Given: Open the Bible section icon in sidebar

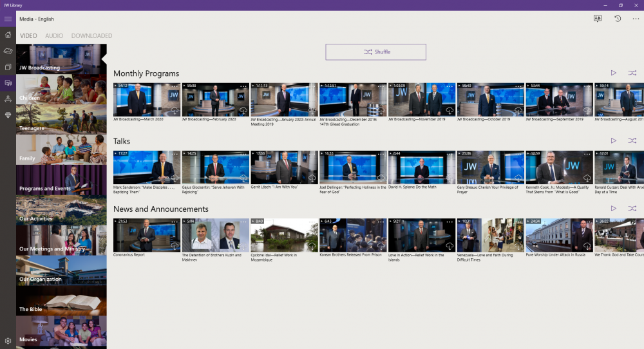Looking at the screenshot, I should pyautogui.click(x=8, y=51).
